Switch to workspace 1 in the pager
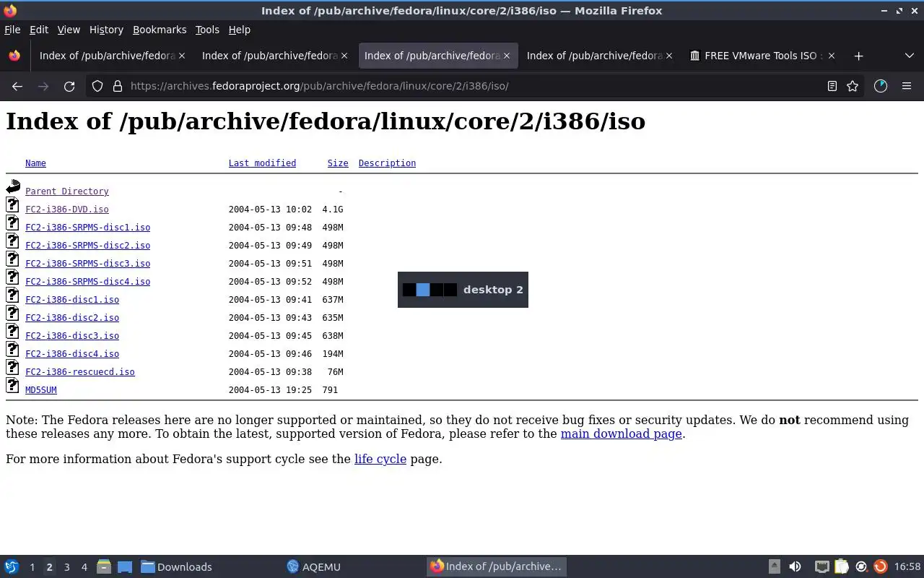 32,567
